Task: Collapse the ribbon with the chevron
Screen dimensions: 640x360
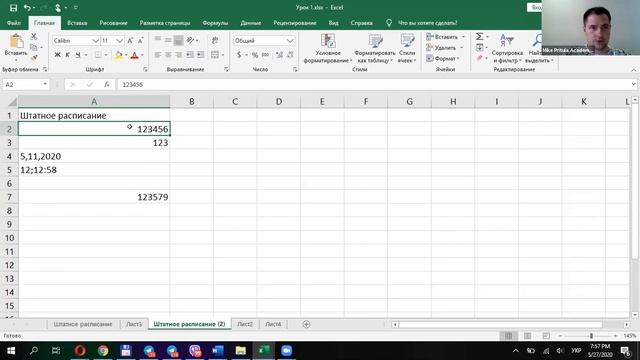Action: pos(633,70)
